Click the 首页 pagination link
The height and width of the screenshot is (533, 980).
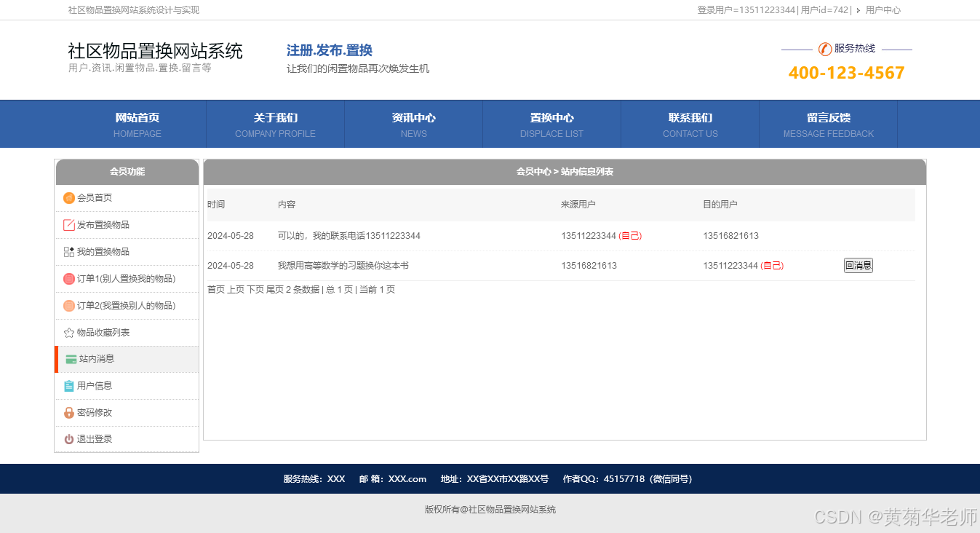pos(216,290)
